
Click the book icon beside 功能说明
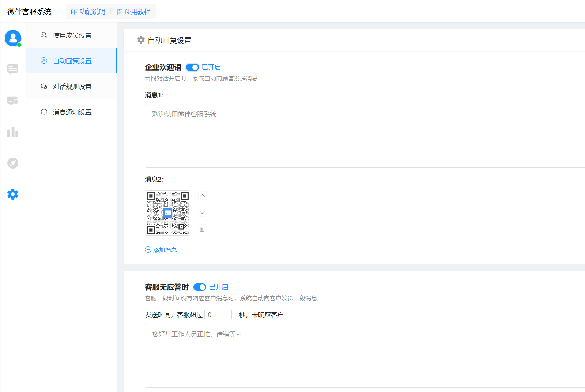(75, 12)
